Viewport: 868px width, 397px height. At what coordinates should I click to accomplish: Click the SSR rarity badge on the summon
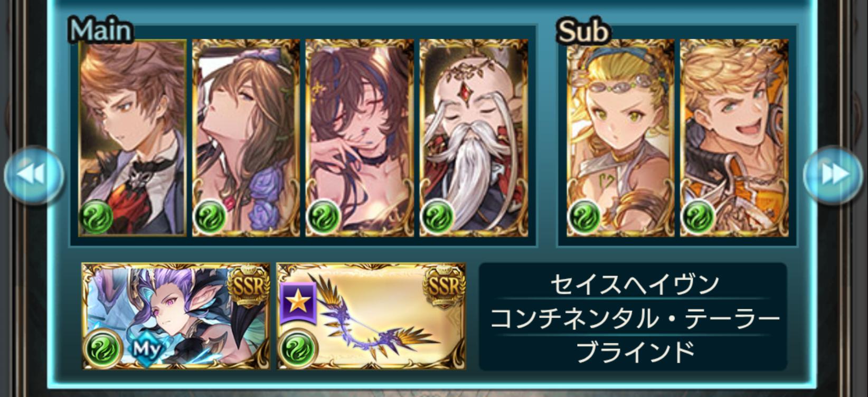tap(248, 287)
